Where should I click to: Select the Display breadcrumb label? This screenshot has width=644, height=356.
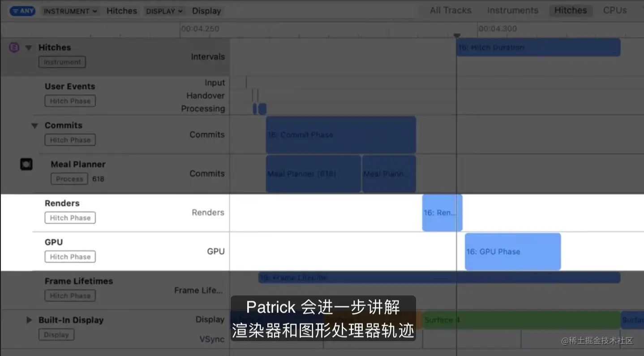206,11
